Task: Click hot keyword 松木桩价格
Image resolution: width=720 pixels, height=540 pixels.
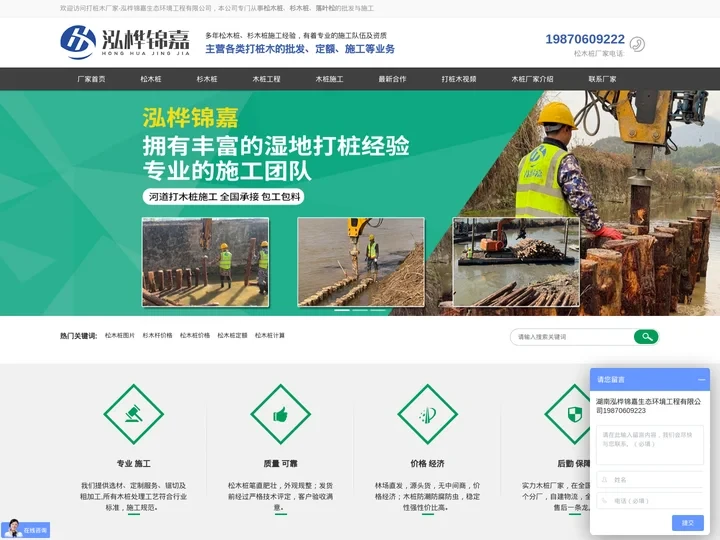Action: click(x=195, y=336)
